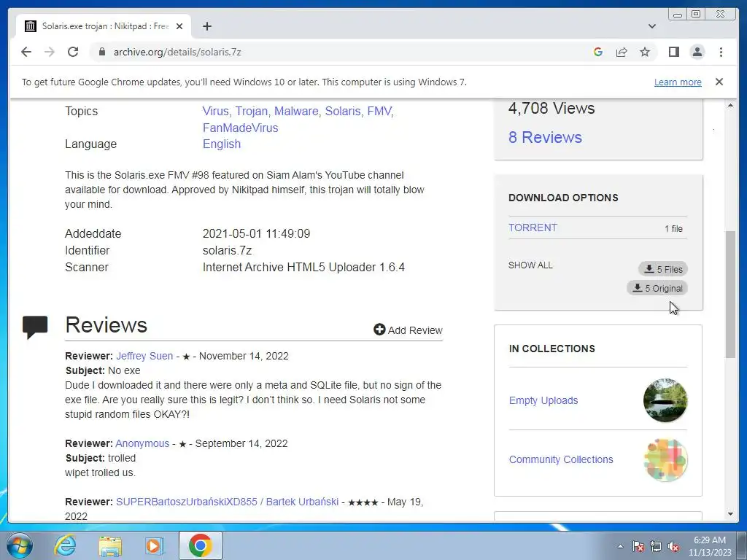Open SUPERBartoszUrbańskiXD855 reviewer profile
Screen dimensions: 747x560
click(x=227, y=502)
